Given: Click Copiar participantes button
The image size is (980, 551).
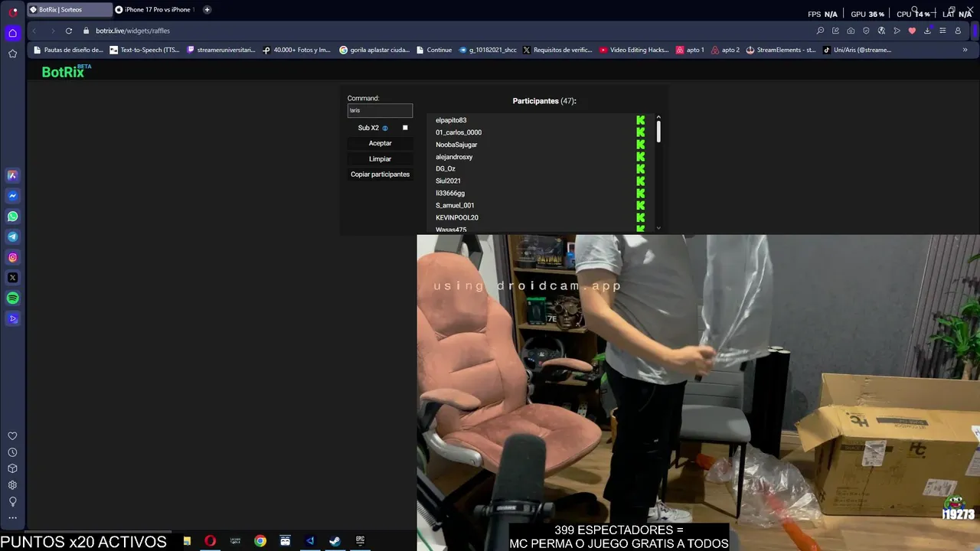Looking at the screenshot, I should click(x=380, y=174).
